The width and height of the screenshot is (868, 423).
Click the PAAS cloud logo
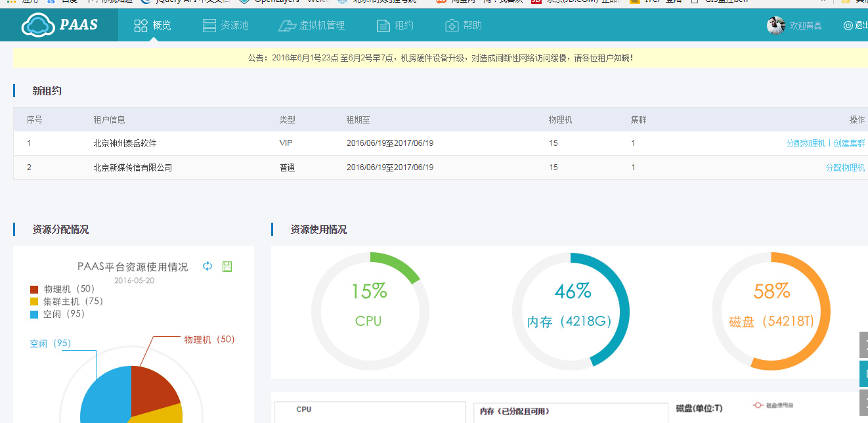(59, 26)
